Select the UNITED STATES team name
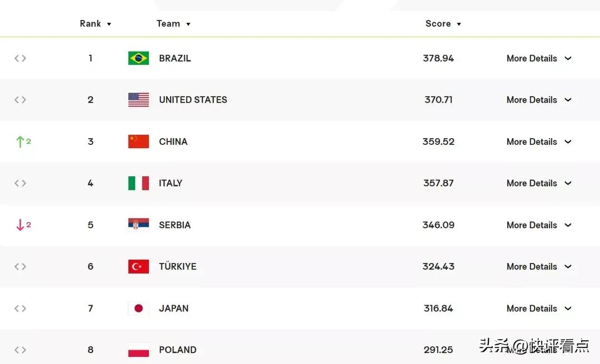Screen dimensions: 600x364 (x=193, y=100)
